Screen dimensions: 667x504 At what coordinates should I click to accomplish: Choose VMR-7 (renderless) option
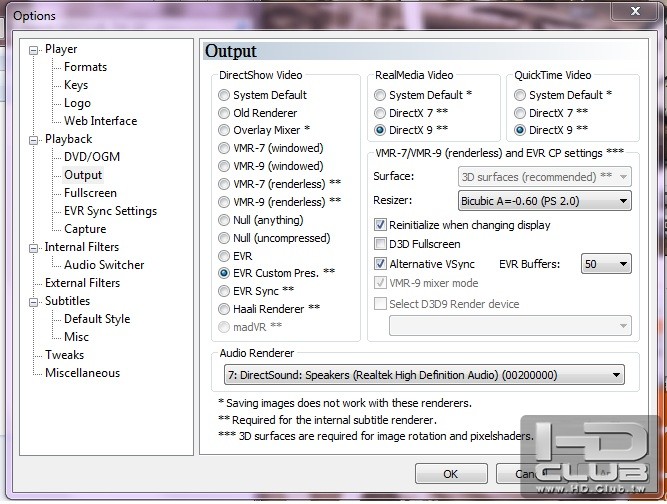pos(224,184)
